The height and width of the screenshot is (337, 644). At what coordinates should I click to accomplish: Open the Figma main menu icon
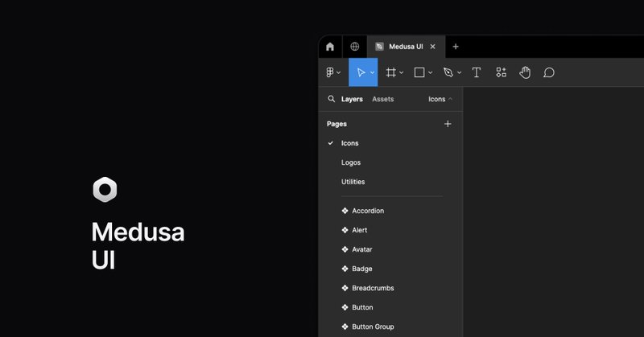pyautogui.click(x=330, y=72)
